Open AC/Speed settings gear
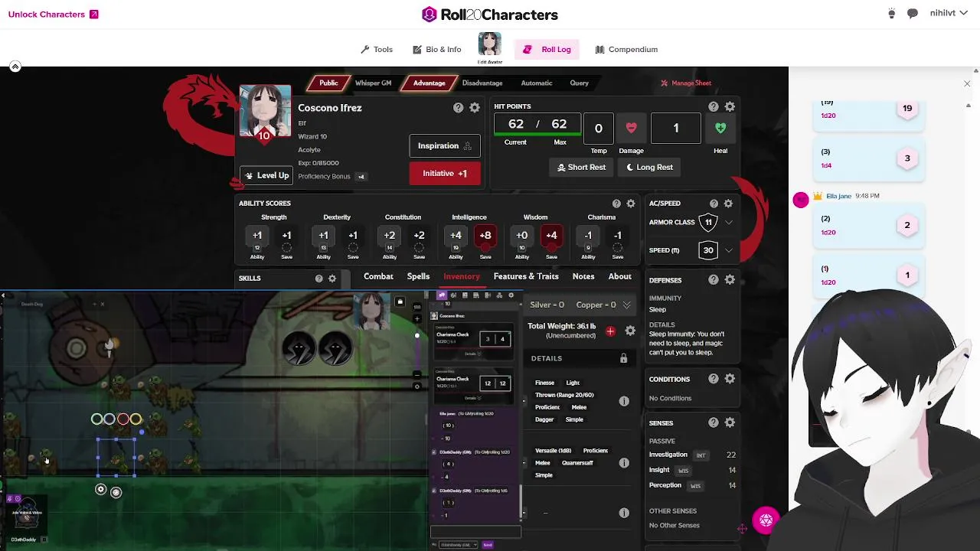This screenshot has width=980, height=551. pyautogui.click(x=728, y=204)
